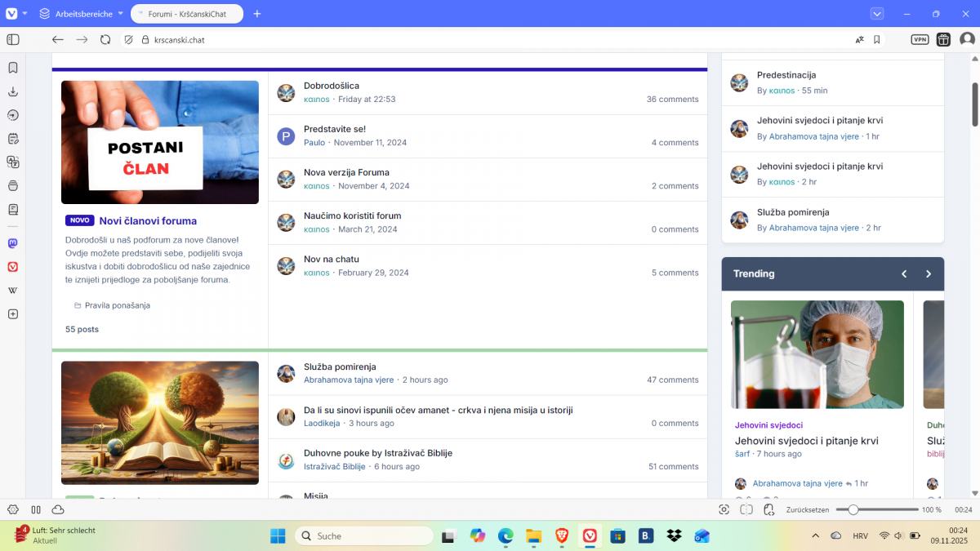Toggle the VPN button
Viewport: 980px width, 551px height.
point(920,39)
